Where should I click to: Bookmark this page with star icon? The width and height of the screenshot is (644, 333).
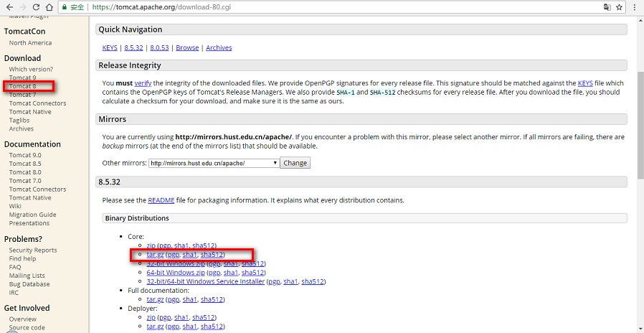click(619, 7)
